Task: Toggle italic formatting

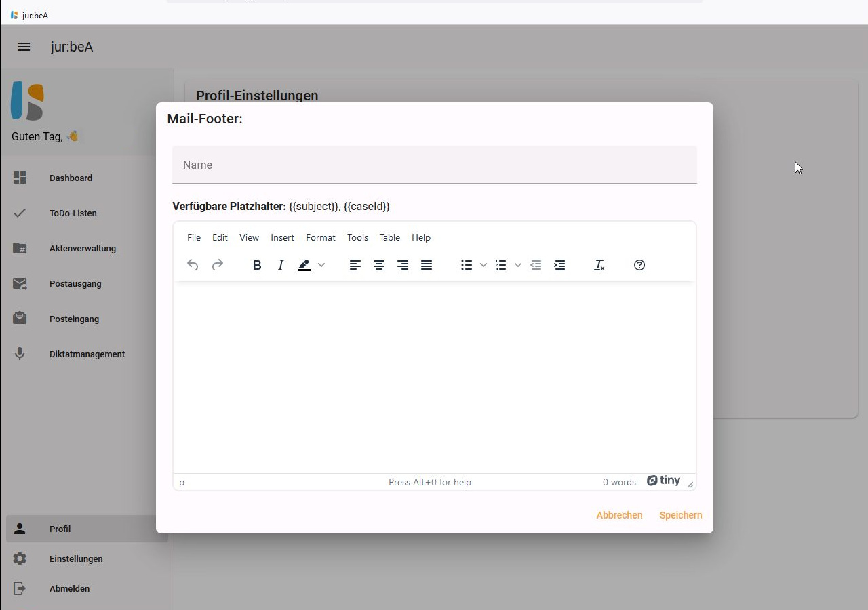Action: click(x=281, y=265)
